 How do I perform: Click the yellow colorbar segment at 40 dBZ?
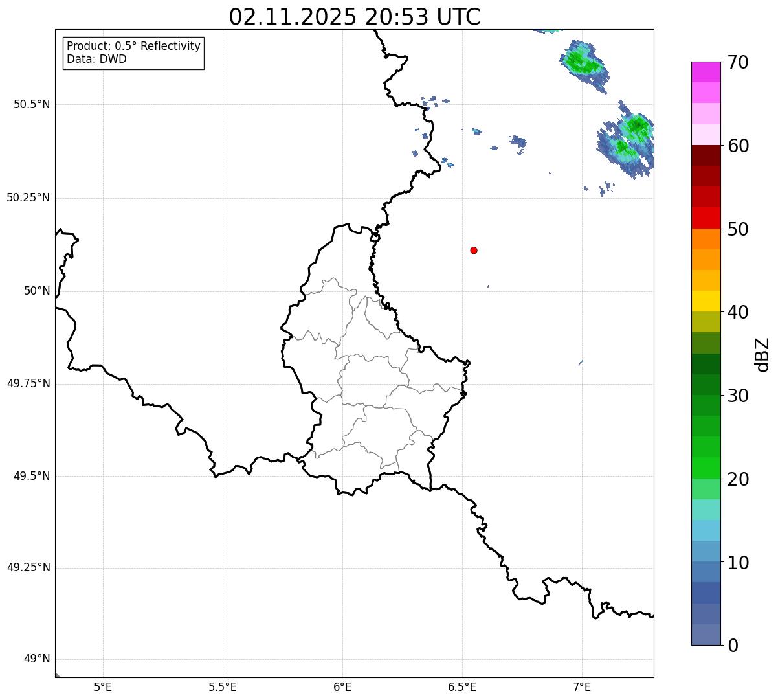(706, 302)
